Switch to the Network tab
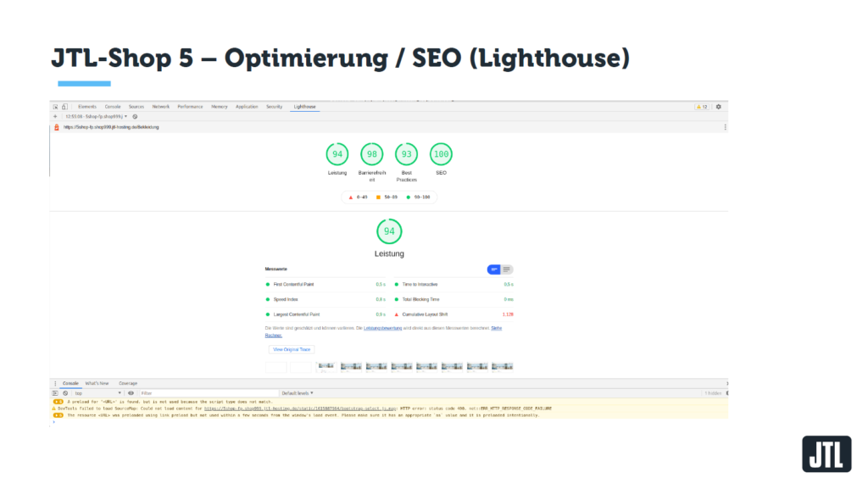 coord(161,107)
